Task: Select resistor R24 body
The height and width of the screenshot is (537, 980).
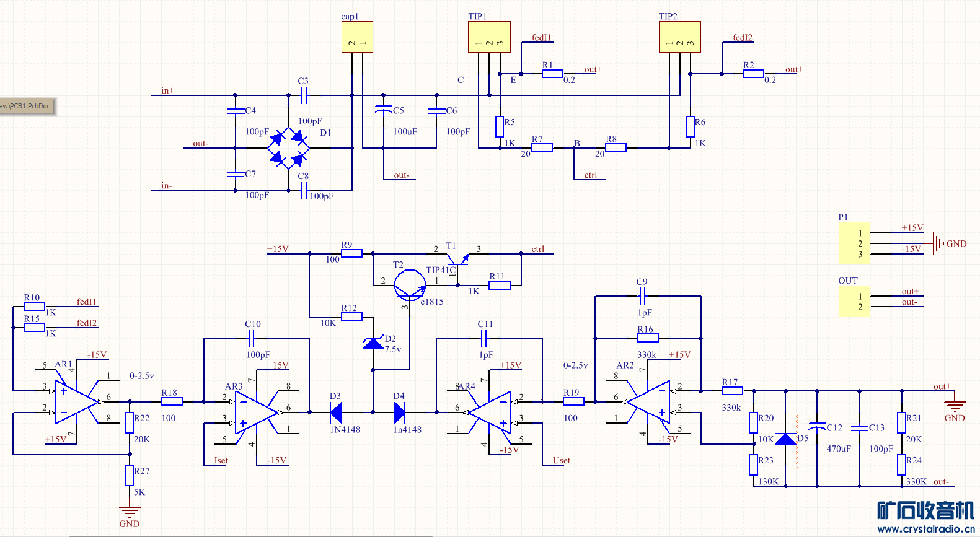Action: coord(902,465)
